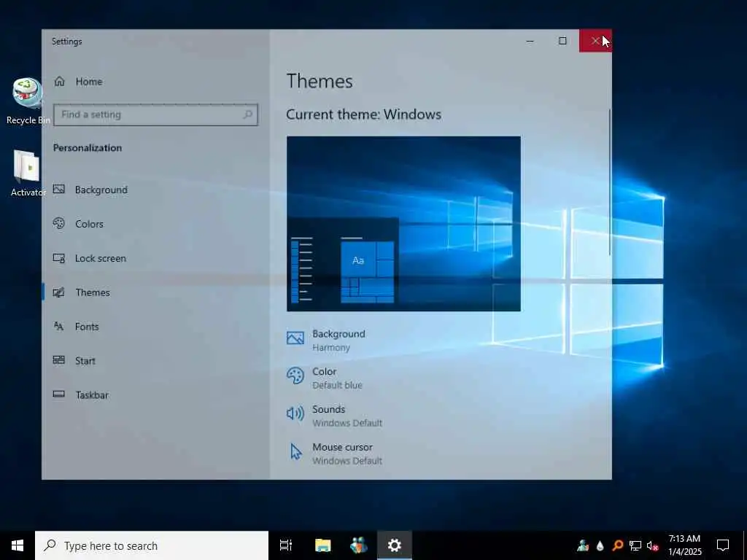Open the Action Center notifications icon
This screenshot has width=747, height=560.
(723, 545)
